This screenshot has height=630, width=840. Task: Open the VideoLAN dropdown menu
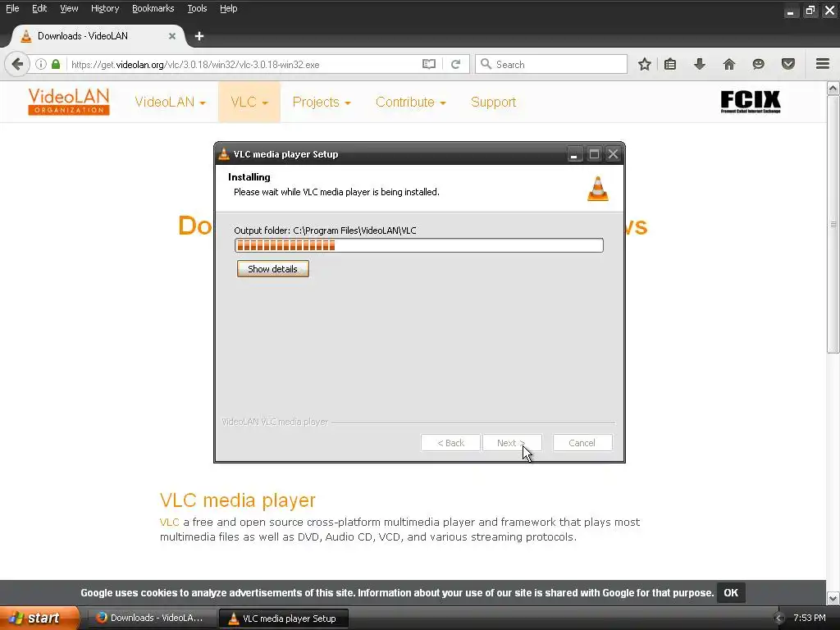tap(171, 102)
